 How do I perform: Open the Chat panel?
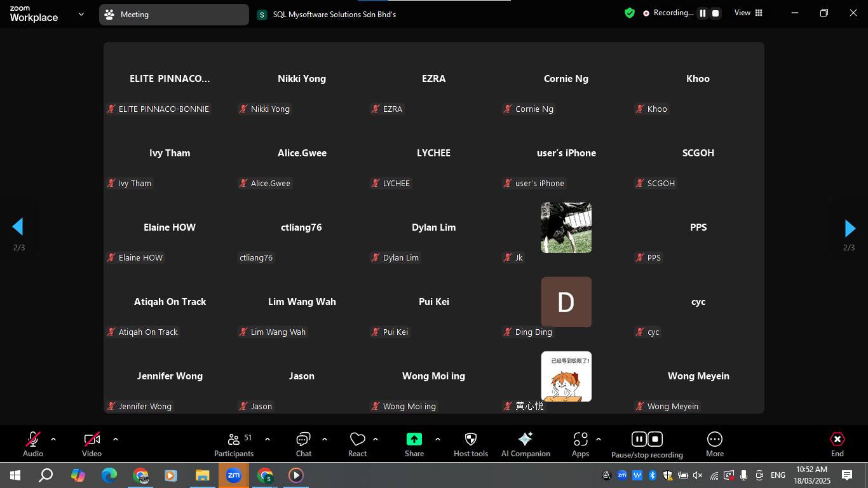[x=303, y=444]
